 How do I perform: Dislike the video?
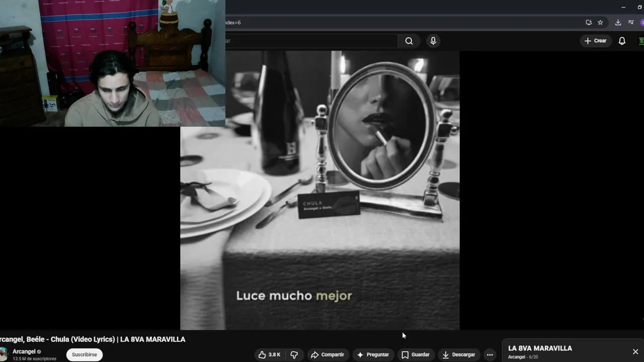294,354
